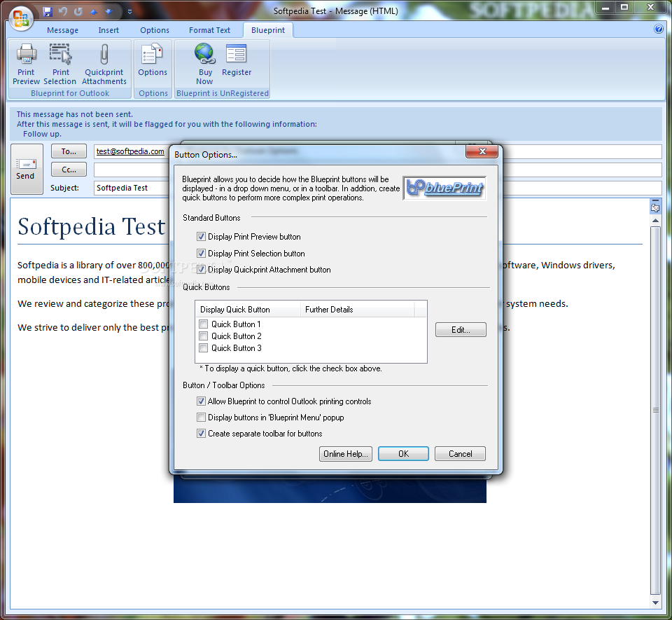
Task: Open the Options ribbon tab
Action: [155, 30]
